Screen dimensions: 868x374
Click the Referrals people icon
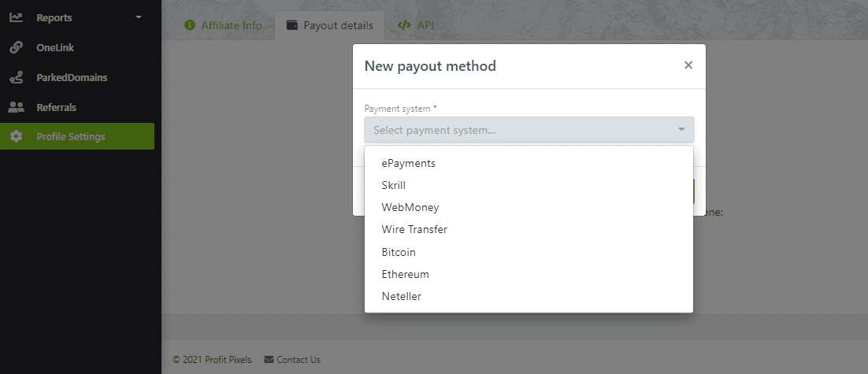click(16, 107)
